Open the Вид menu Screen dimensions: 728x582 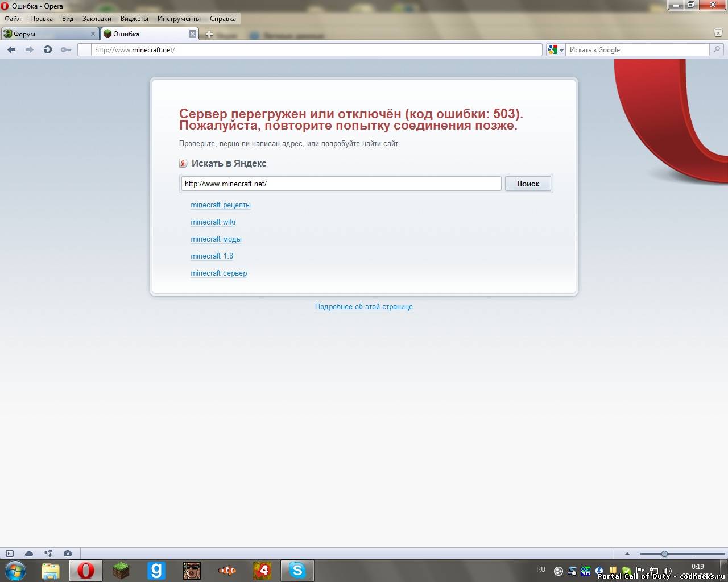68,19
